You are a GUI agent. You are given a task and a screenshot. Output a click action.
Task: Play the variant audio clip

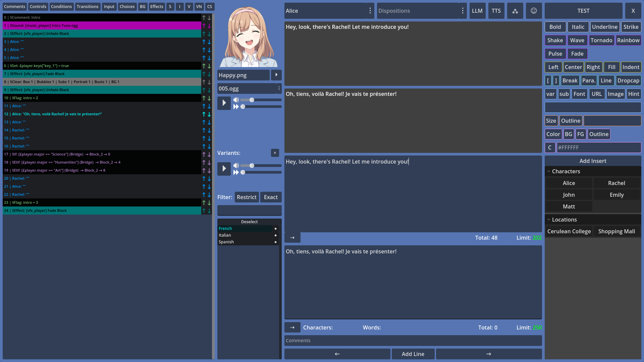coord(224,169)
